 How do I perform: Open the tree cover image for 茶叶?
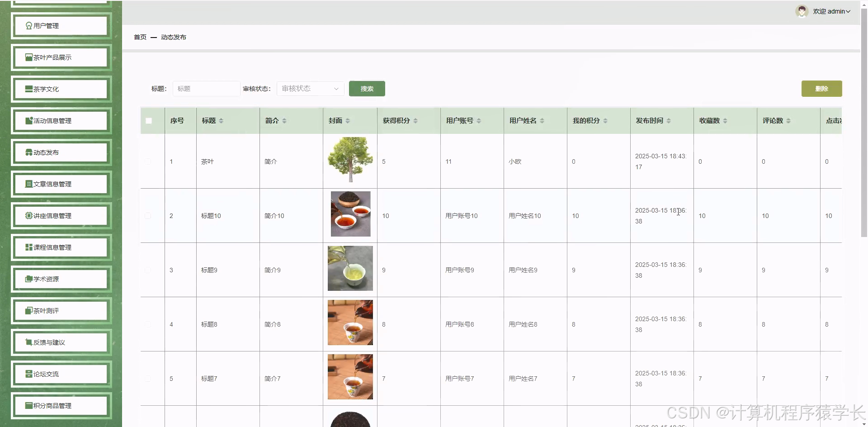tap(350, 160)
